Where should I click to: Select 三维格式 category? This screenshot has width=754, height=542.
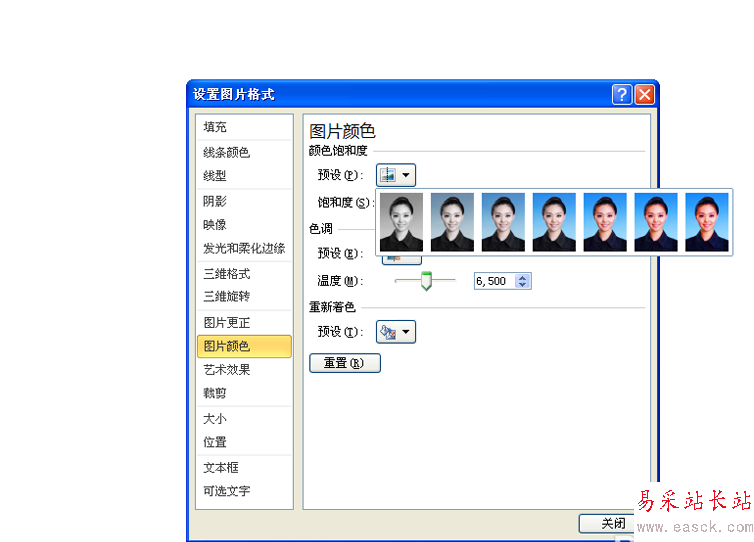pos(244,274)
